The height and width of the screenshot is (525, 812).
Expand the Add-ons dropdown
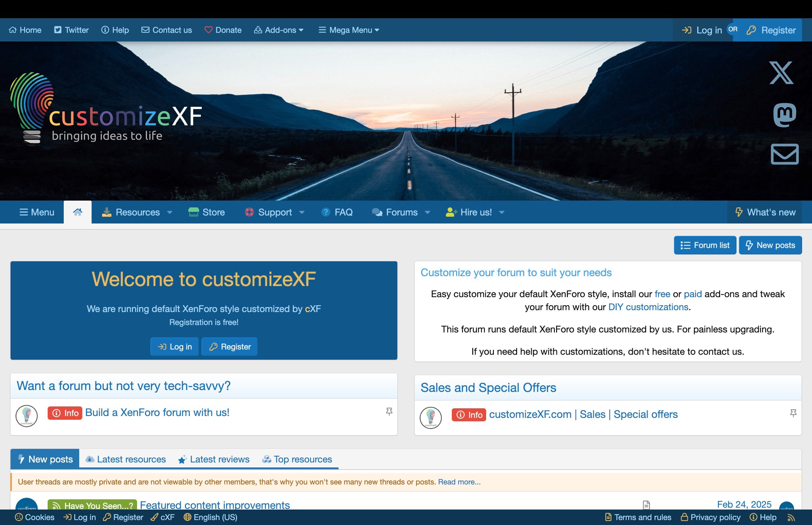point(279,30)
